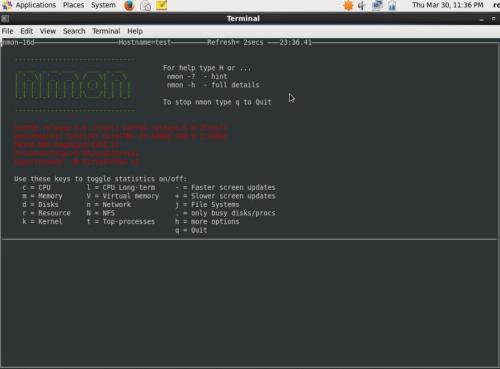Click the 'l = CPU Long-term' text
500x369 pixels.
pos(121,188)
